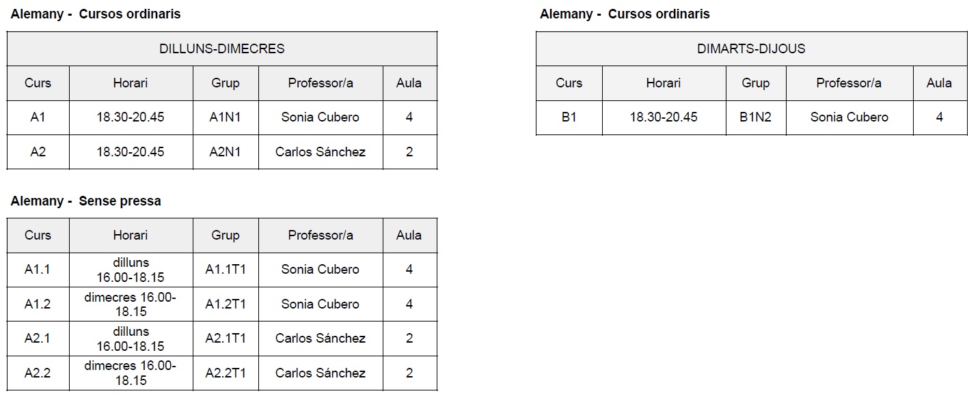980x400 pixels.
Task: Select the A1.1T1 group cell
Action: [226, 270]
